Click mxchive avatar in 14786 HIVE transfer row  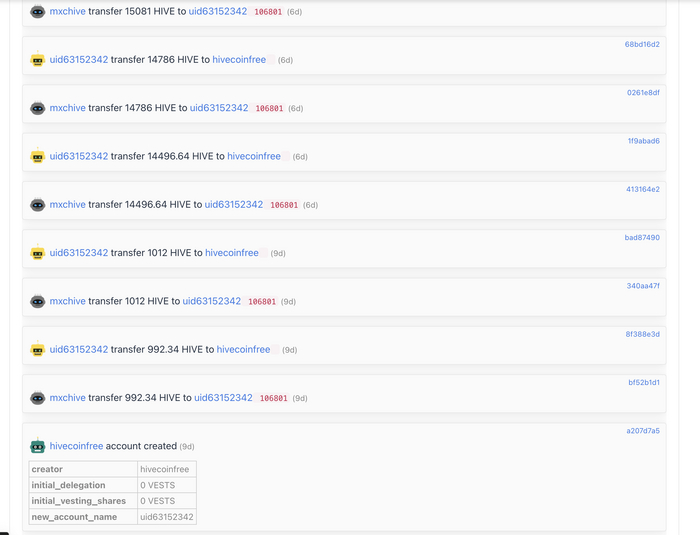click(x=38, y=108)
